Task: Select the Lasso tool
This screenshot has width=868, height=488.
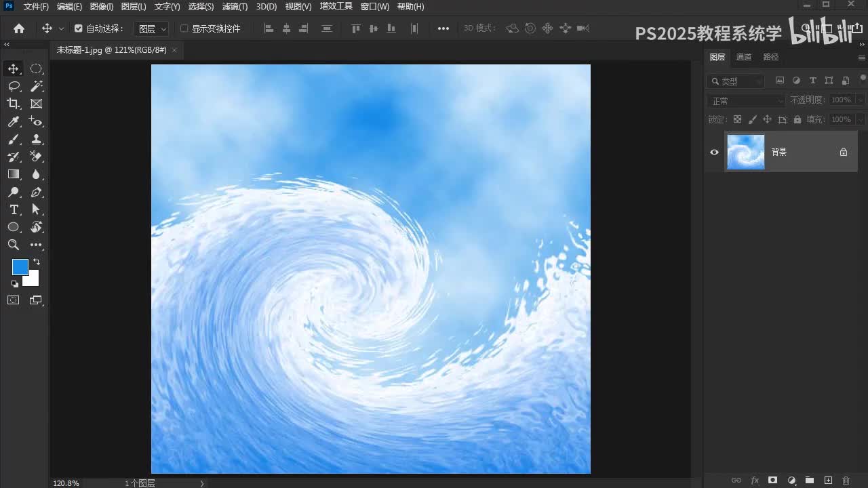Action: (14, 86)
